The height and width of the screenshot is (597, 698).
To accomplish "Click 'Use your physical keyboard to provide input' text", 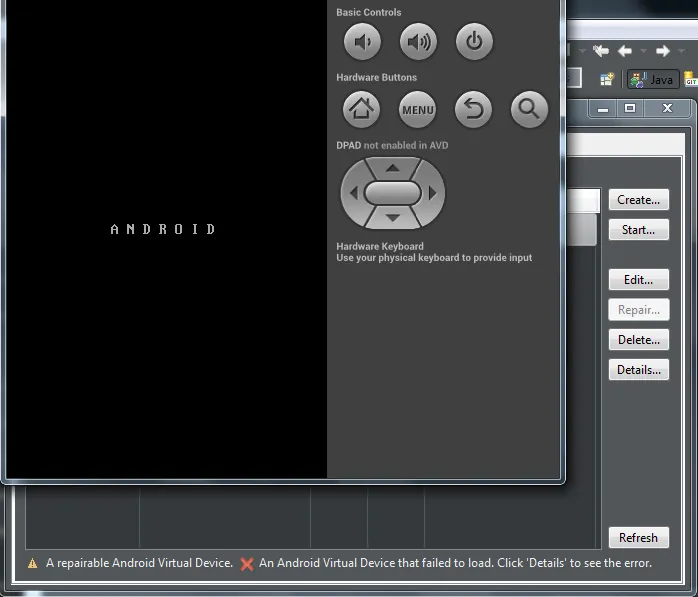I will coord(434,258).
